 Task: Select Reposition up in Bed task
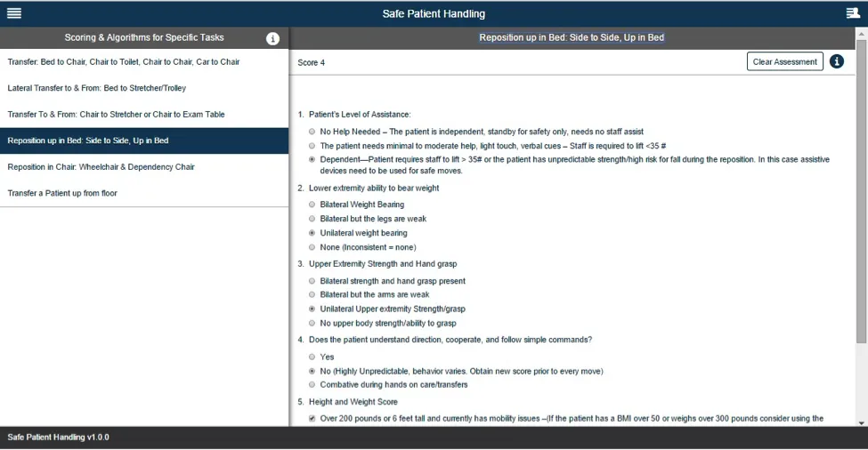tap(144, 141)
